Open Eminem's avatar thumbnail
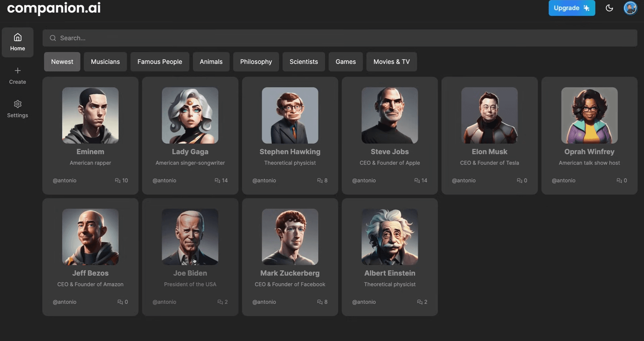644x341 pixels. point(90,115)
